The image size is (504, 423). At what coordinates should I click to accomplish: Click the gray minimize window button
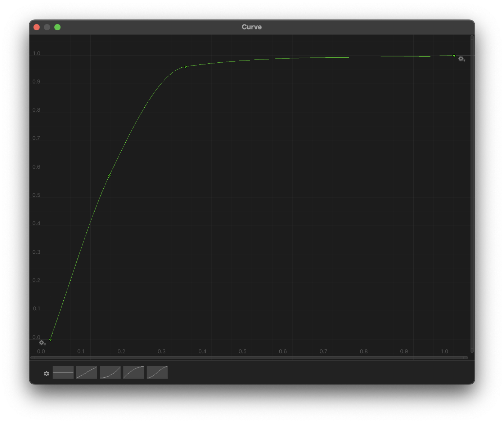point(47,27)
